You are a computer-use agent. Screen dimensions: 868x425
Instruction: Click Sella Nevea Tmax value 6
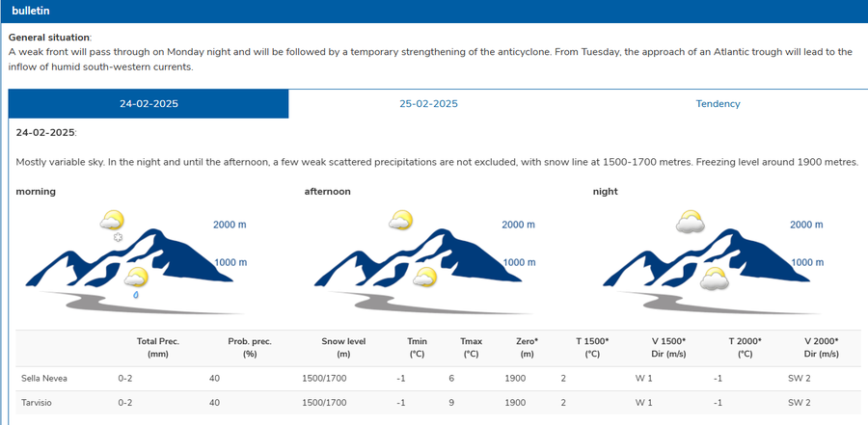[x=451, y=379]
